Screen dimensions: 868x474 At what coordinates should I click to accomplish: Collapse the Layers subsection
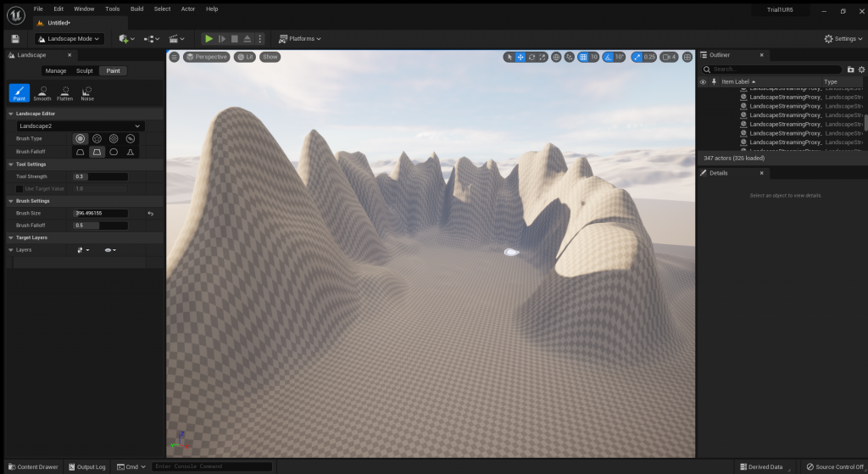pyautogui.click(x=10, y=250)
